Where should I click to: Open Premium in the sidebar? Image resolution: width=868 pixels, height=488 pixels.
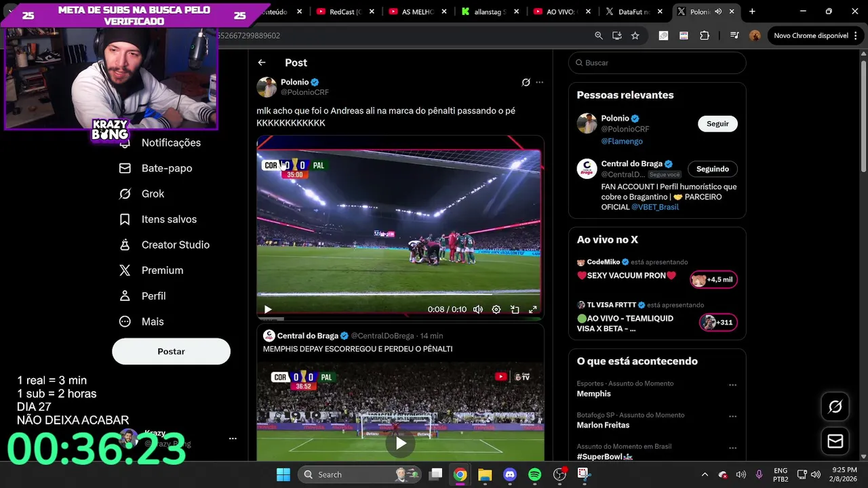tap(152, 270)
